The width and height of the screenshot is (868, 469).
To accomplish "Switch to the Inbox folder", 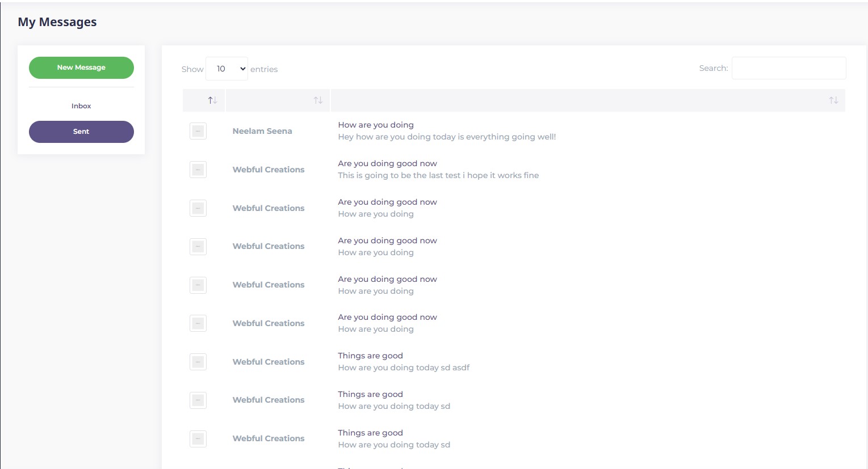I will coord(81,106).
